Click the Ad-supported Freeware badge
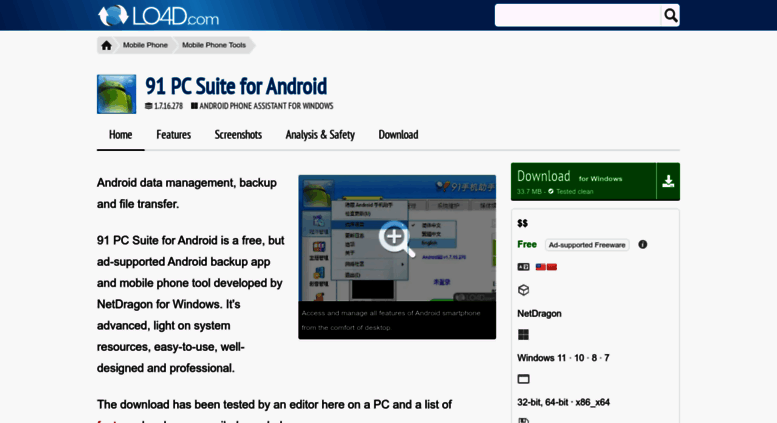The height and width of the screenshot is (423, 777). (x=587, y=245)
